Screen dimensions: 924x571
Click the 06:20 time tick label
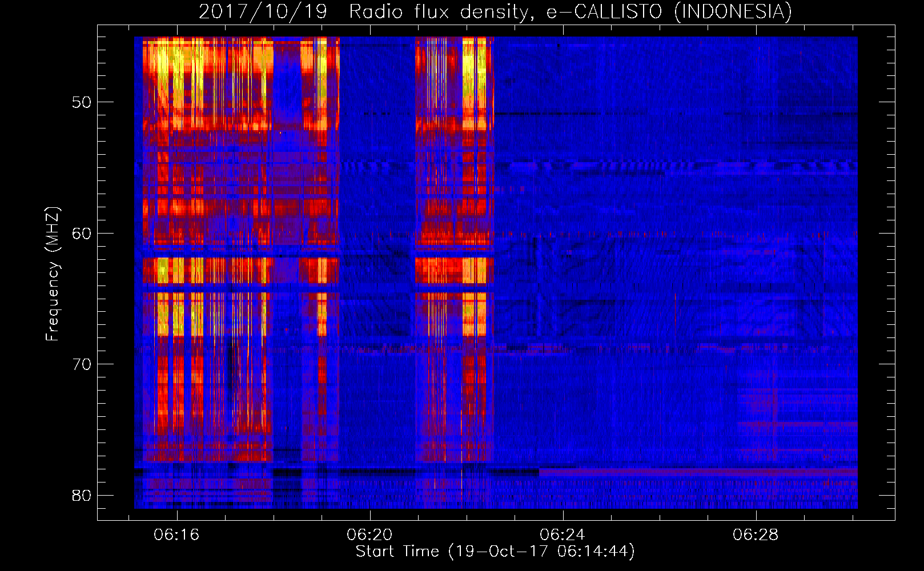point(369,534)
